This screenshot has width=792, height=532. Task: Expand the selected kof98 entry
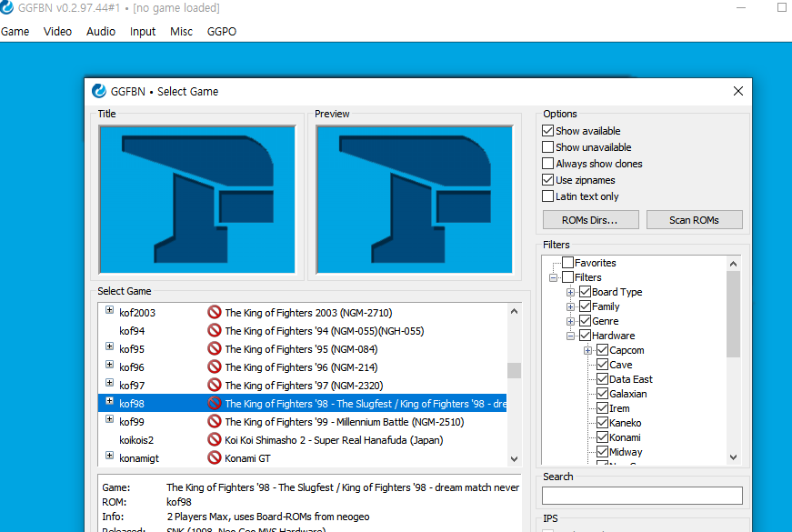109,401
